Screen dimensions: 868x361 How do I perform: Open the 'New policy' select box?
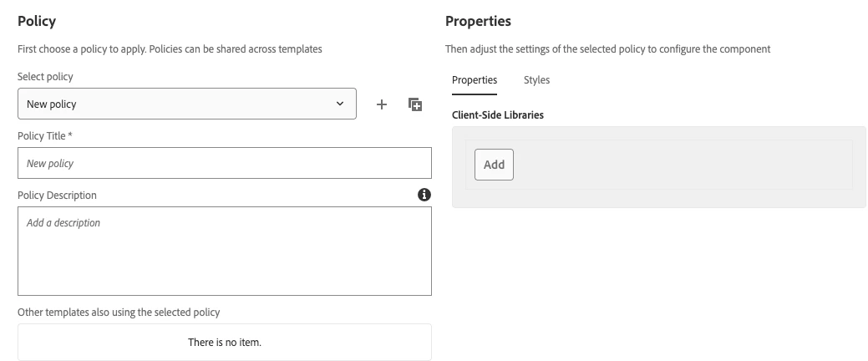coord(187,104)
